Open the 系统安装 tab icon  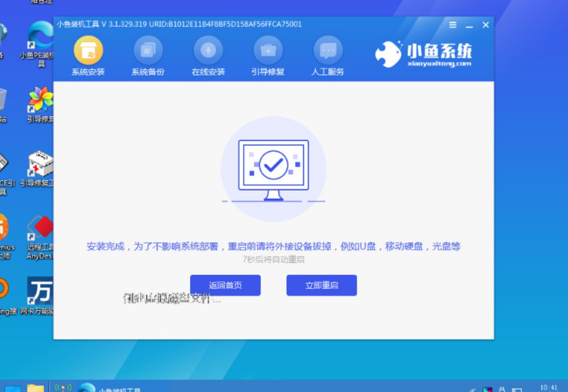click(x=88, y=51)
